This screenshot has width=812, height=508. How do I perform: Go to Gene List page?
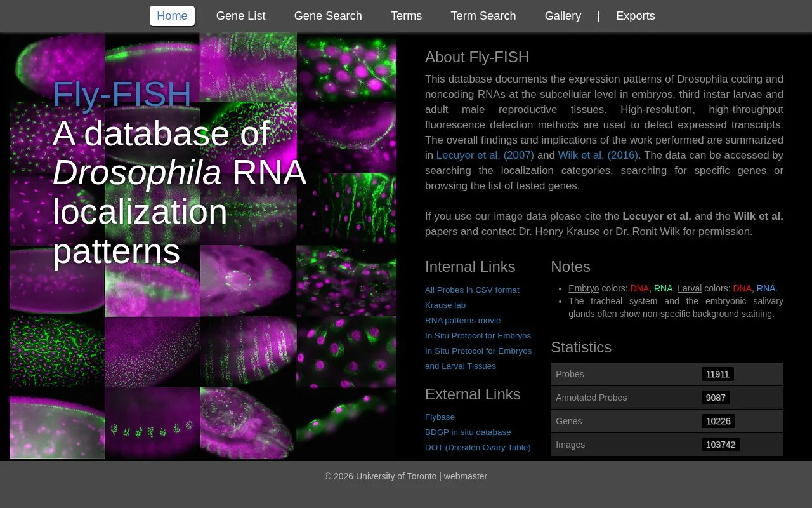[x=240, y=16]
